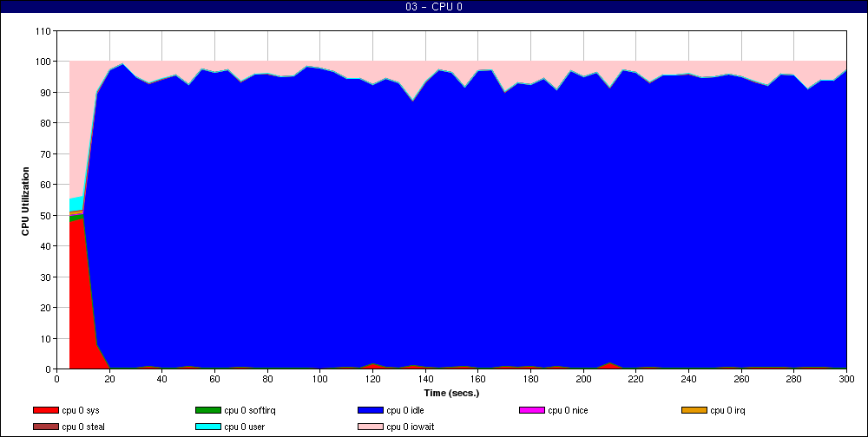Click the x-axis time value 300

point(846,379)
